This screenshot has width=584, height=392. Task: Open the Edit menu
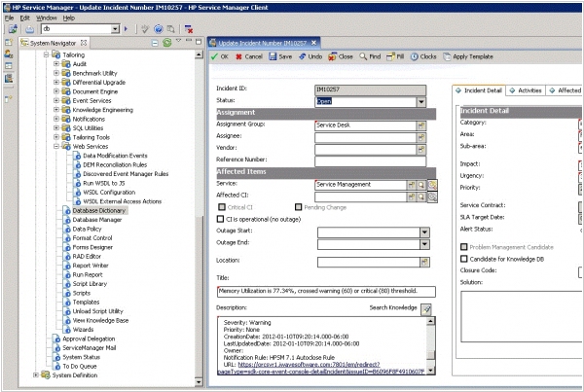pos(25,18)
